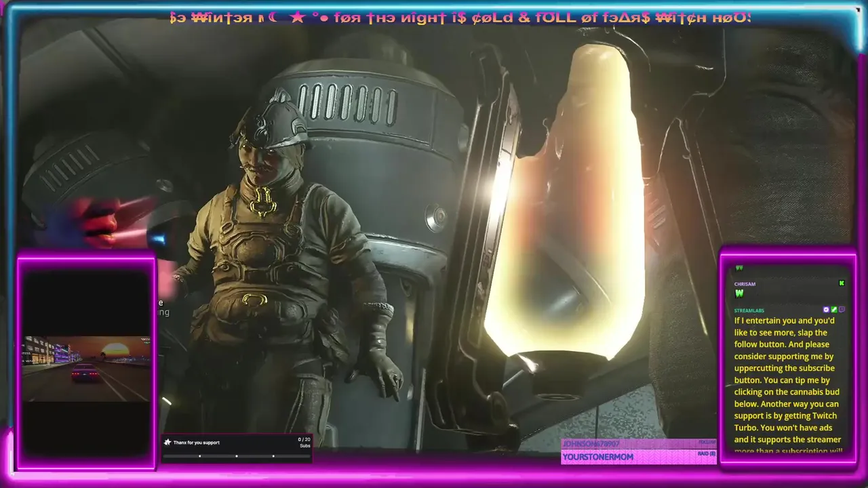Click the purple verified badge next to STREAMLABS
This screenshot has height=488, width=868.
(826, 310)
